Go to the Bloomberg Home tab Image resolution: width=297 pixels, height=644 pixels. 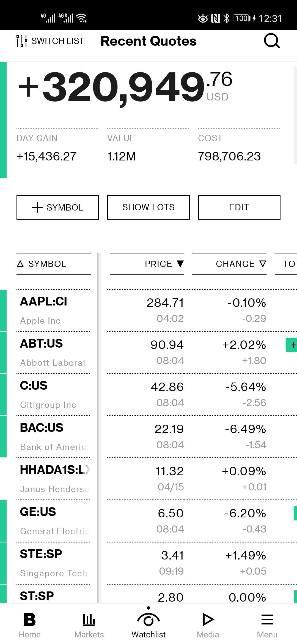point(30,625)
